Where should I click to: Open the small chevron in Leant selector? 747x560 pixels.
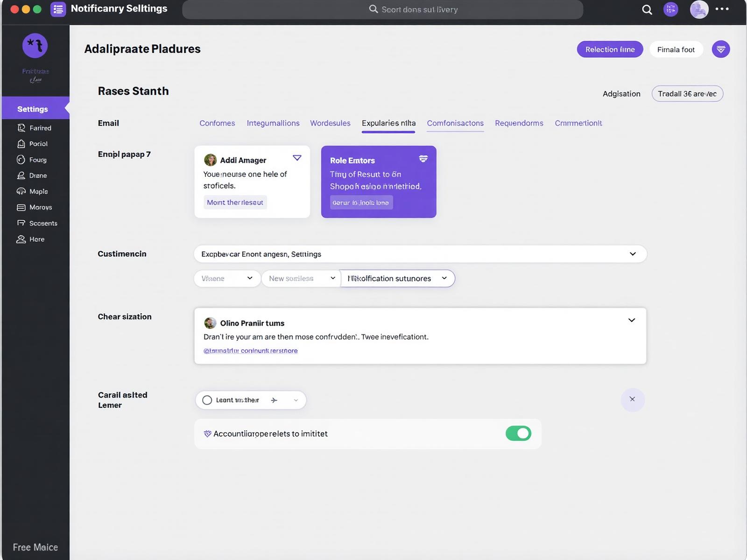coord(296,400)
